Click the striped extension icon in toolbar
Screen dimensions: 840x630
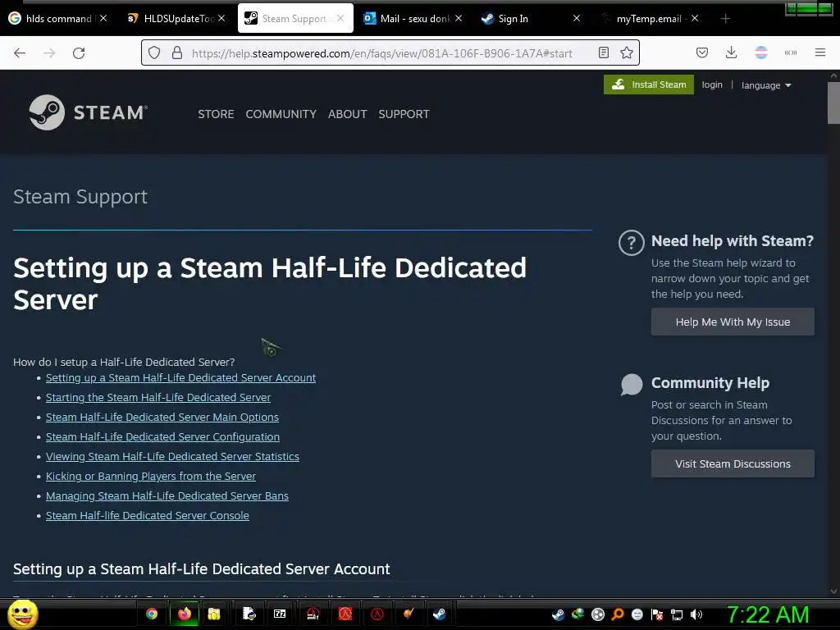(761, 52)
